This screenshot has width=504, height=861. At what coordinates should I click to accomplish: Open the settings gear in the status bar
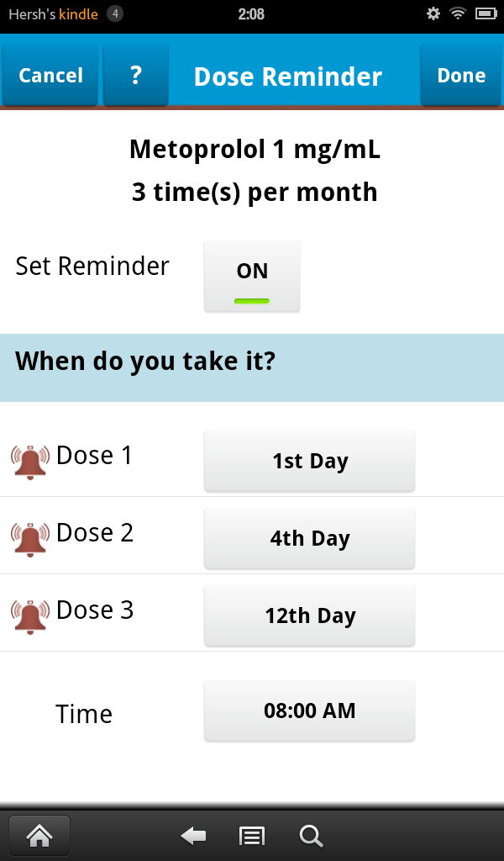[433, 13]
